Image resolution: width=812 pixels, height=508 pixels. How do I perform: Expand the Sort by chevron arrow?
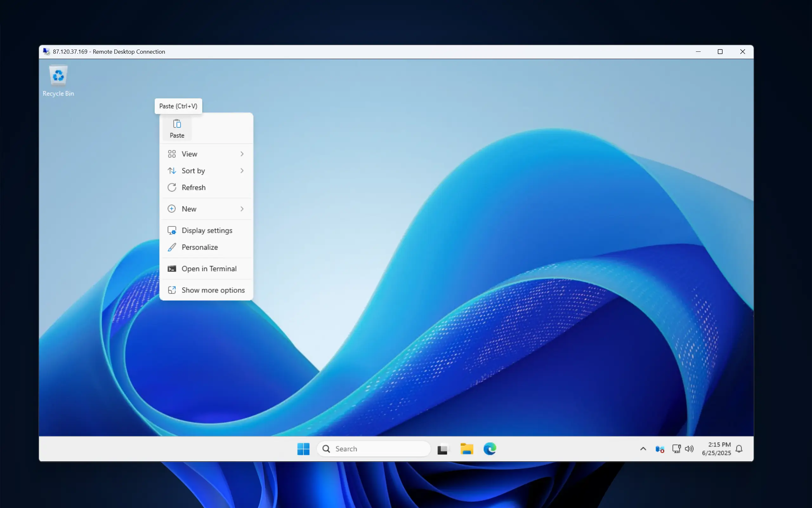[x=242, y=171]
